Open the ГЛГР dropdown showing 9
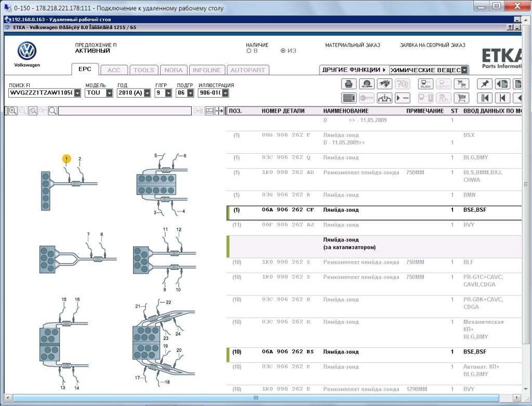The image size is (532, 406). click(168, 93)
